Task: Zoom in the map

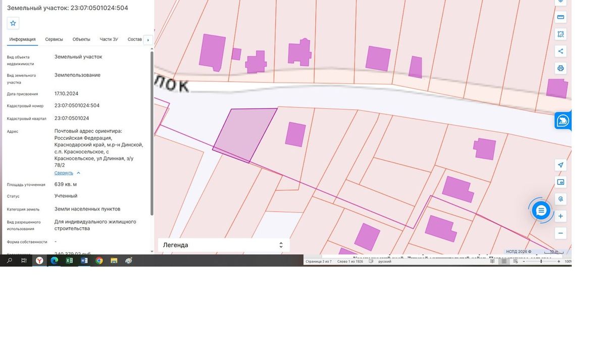Action: [561, 216]
